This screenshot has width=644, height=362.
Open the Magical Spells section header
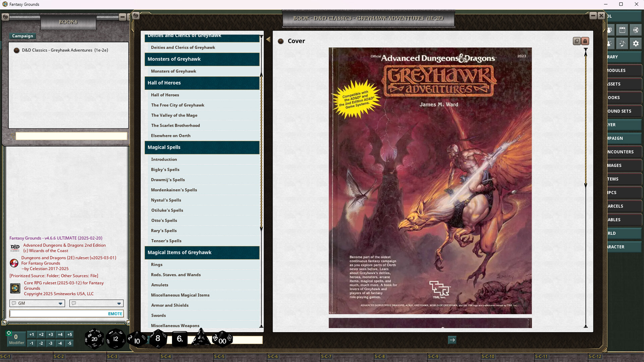point(202,147)
